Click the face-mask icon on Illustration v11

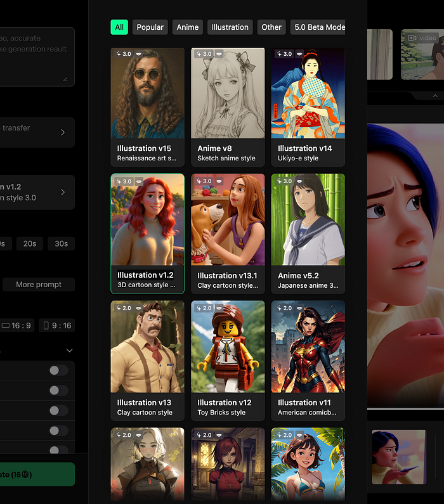click(x=299, y=308)
